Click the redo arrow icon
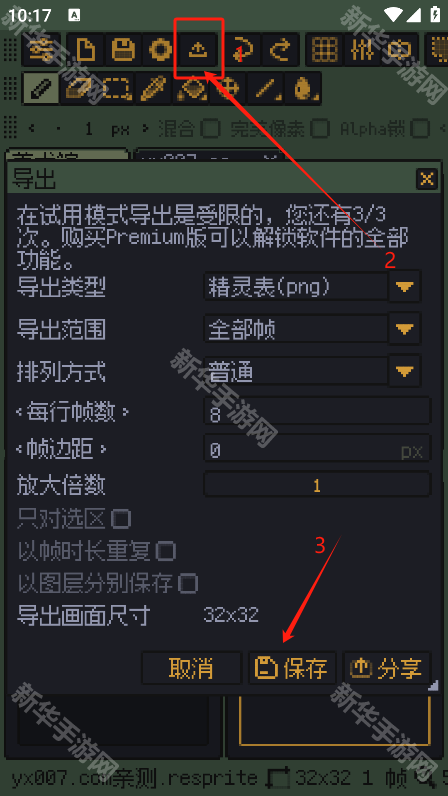This screenshot has width=448, height=796. click(280, 50)
